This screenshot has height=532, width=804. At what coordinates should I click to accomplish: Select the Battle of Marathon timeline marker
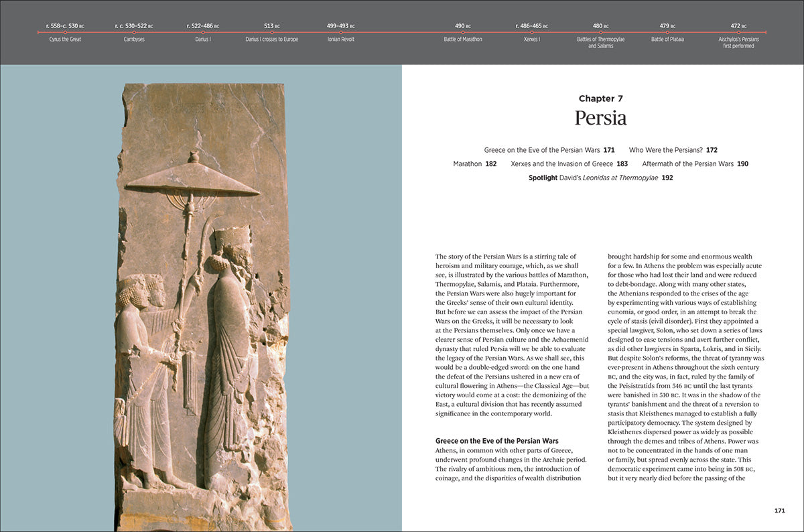coord(463,32)
